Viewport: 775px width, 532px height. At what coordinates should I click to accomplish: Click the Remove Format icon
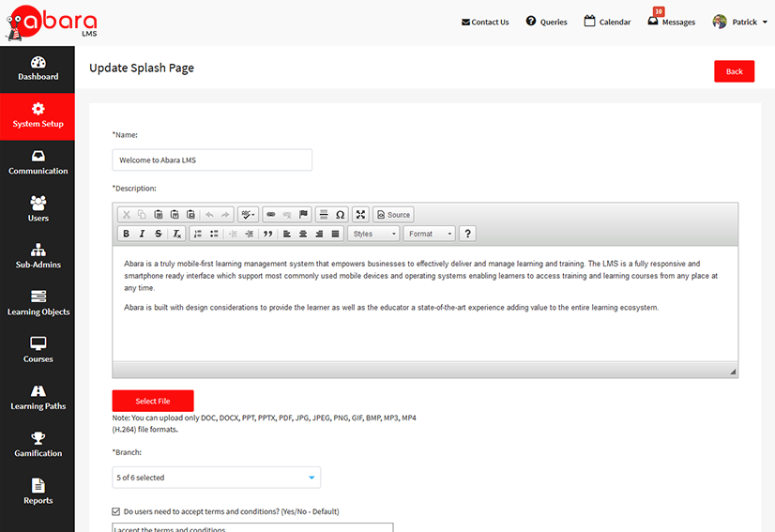177,234
